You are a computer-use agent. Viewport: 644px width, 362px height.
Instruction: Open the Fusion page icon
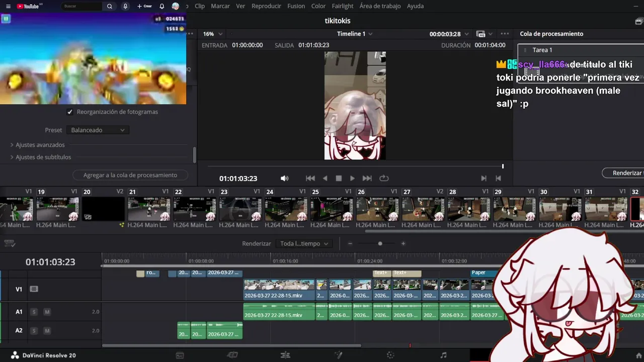pos(339,355)
